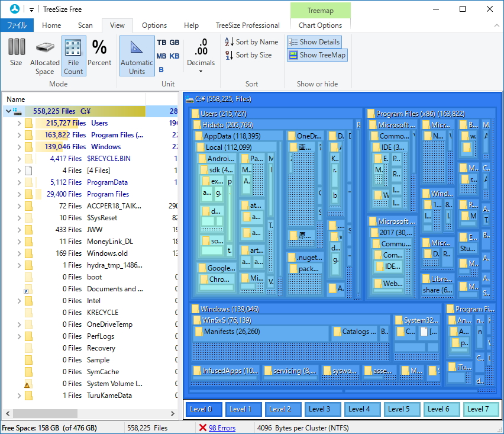The image size is (504, 434).
Task: Click the Manifests folder icon in treemap
Action: pyautogui.click(x=199, y=332)
